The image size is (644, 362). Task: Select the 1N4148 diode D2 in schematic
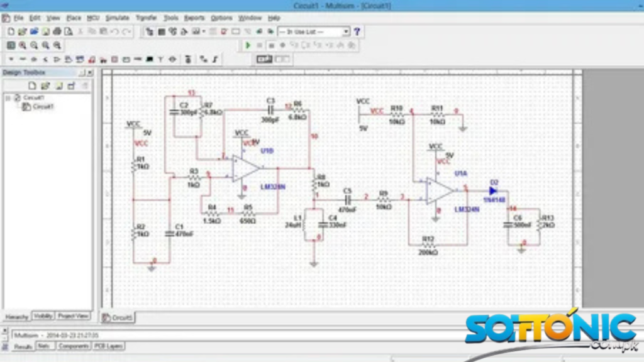493,191
